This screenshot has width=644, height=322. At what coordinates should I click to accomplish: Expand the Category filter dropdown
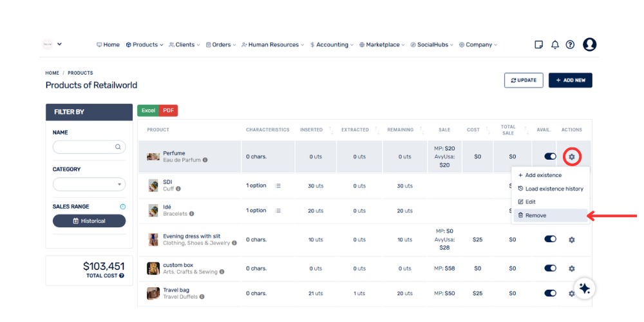(89, 184)
